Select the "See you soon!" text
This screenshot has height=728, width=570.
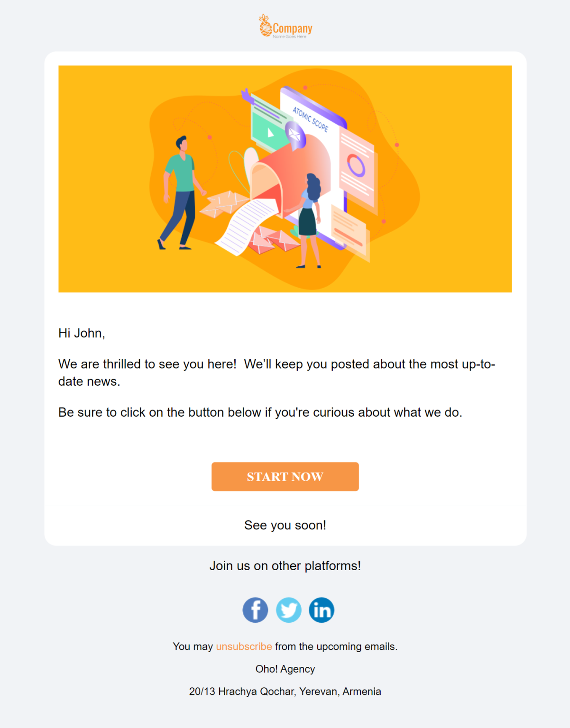pos(285,525)
